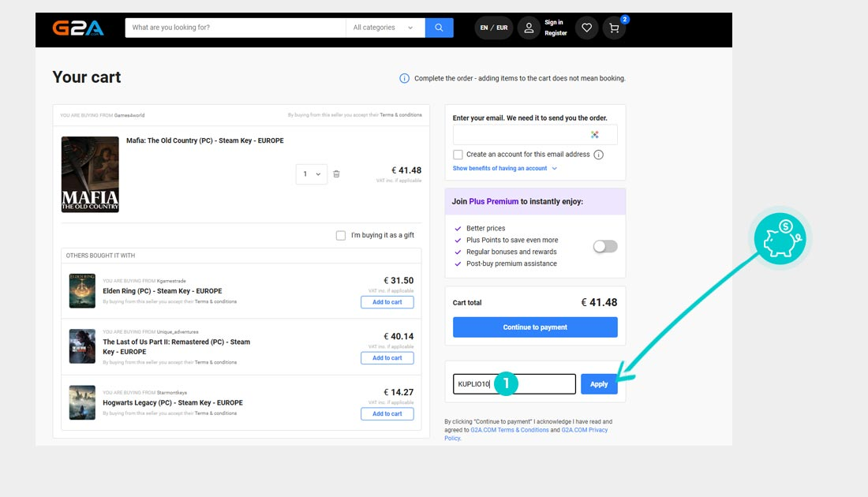Apply the KUPLIO10 discount code
This screenshot has height=497, width=868.
[x=599, y=384]
